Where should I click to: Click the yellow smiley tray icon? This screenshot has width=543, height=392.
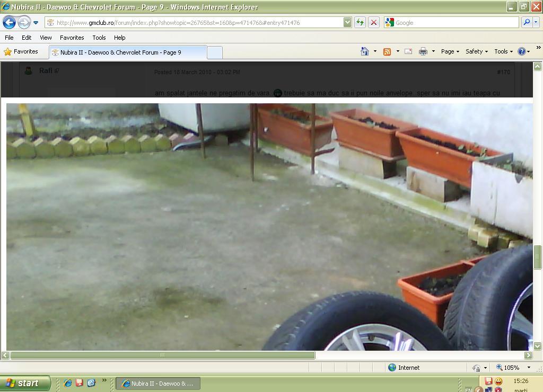coord(498,381)
